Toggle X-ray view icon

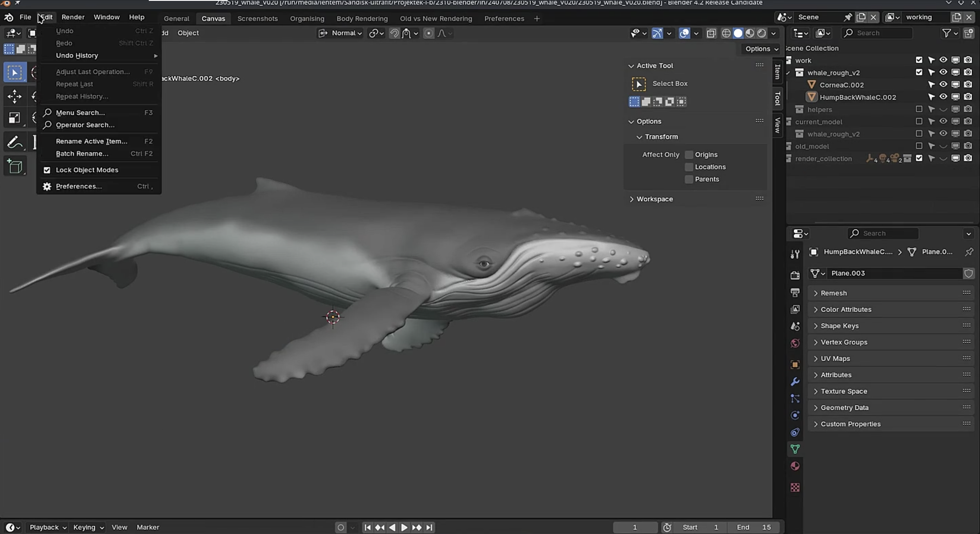pyautogui.click(x=711, y=33)
